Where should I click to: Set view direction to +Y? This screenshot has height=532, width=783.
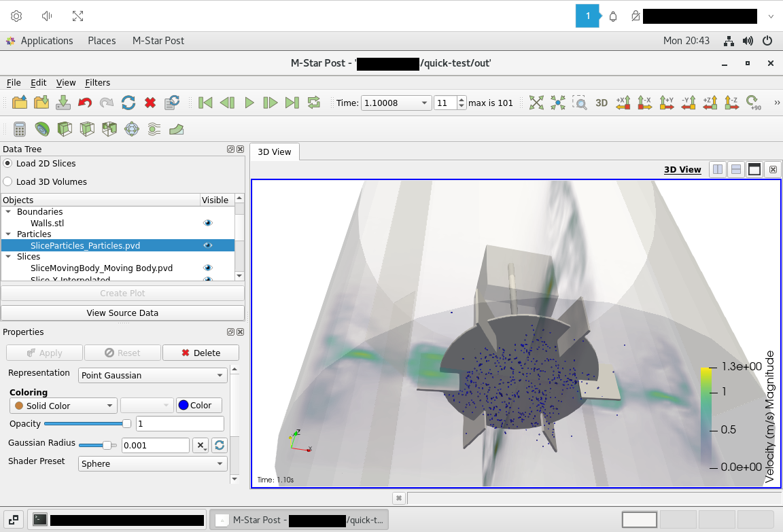point(667,103)
